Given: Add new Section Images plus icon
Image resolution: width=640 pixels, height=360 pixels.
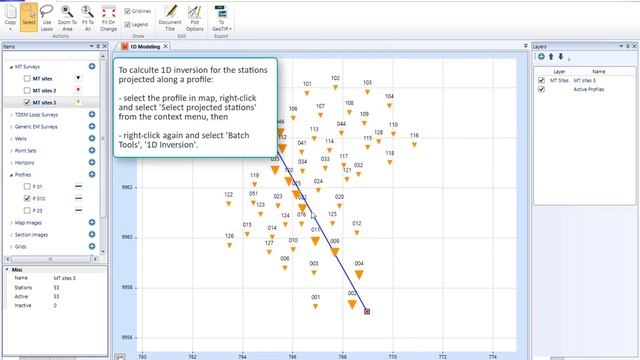Looking at the screenshot, I should 92,234.
